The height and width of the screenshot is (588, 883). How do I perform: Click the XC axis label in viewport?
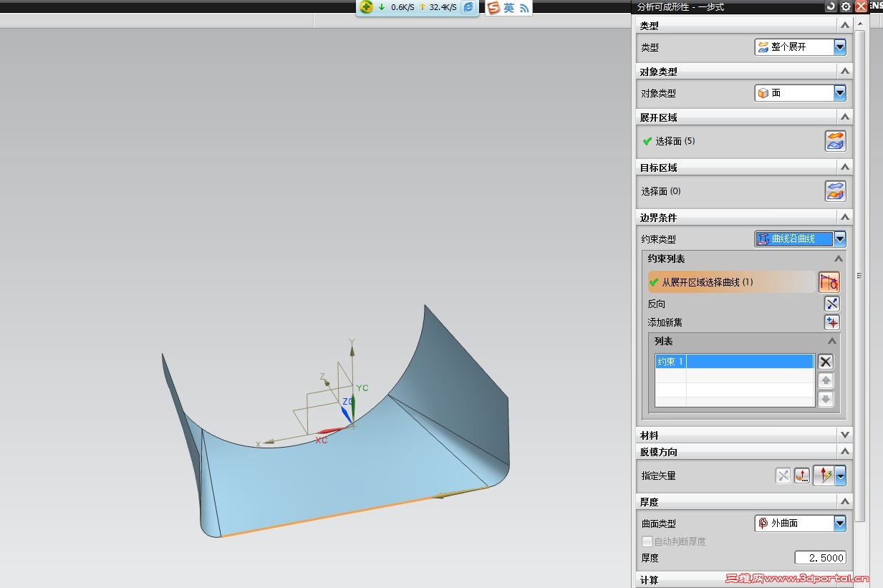point(322,440)
